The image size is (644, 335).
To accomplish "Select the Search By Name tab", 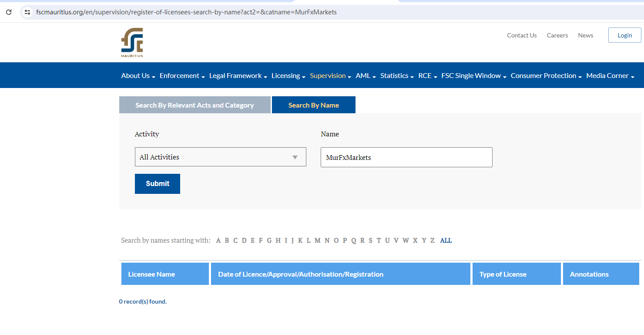I will point(313,105).
